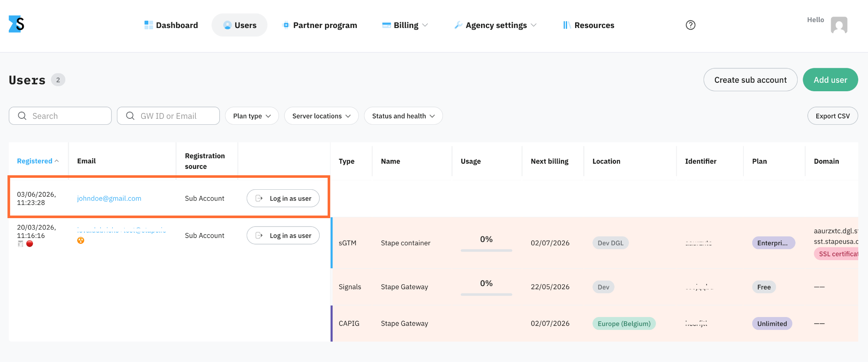This screenshot has width=868, height=362.
Task: Click the Resources books icon
Action: pos(567,25)
